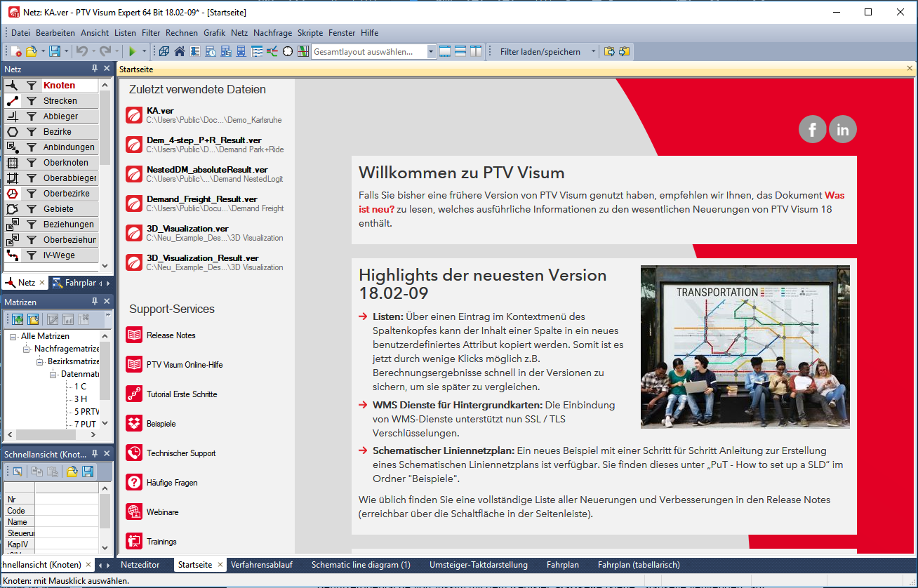
Task: Expand the Filter laden/speichern dropdown
Action: click(593, 52)
